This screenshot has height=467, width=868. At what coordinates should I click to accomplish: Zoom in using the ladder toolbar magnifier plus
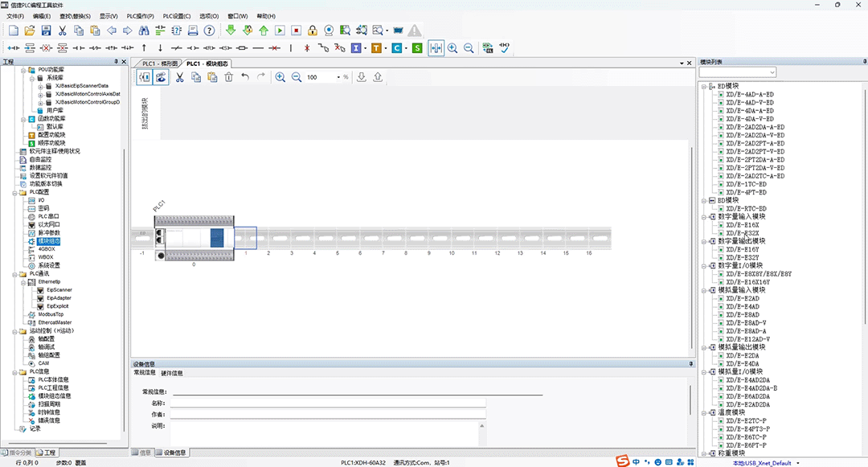452,48
